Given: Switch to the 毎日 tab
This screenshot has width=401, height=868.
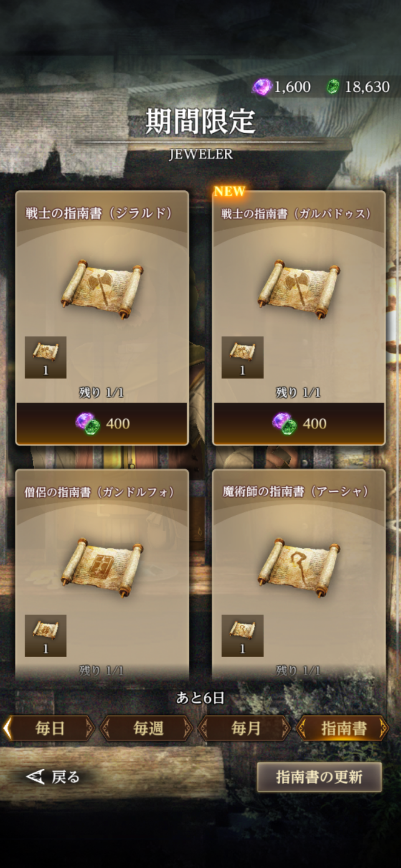Looking at the screenshot, I should (x=49, y=728).
